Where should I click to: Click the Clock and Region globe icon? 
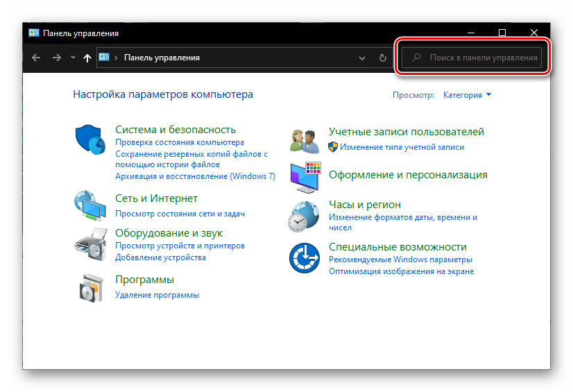coord(304,216)
